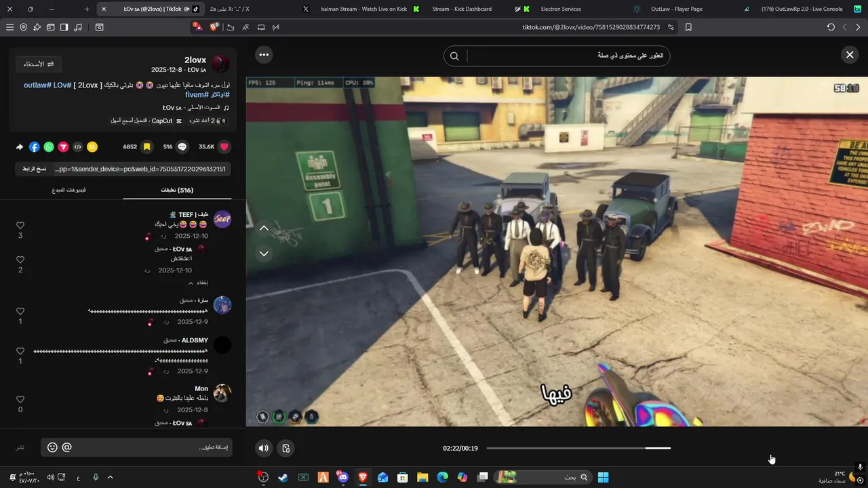Image resolution: width=868 pixels, height=488 pixels.
Task: Click the Brave Rewards triangle icon
Action: [197, 27]
